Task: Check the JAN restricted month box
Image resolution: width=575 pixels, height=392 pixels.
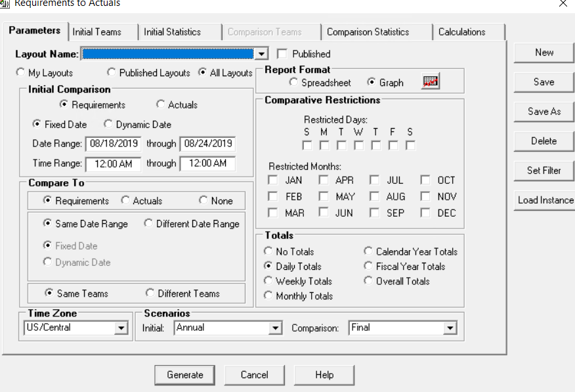Action: pyautogui.click(x=273, y=180)
